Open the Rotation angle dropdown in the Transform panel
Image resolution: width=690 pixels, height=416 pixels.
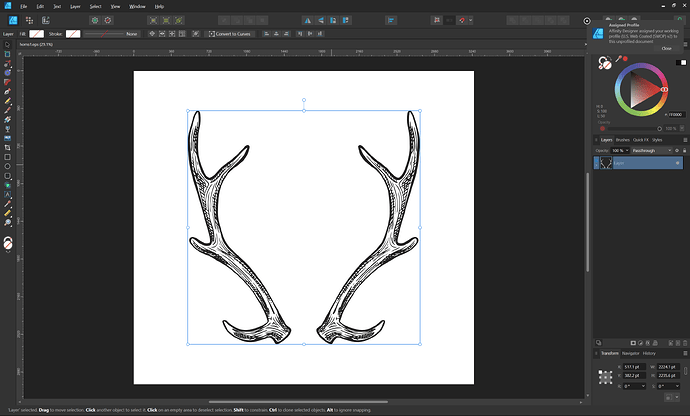pyautogui.click(x=643, y=386)
